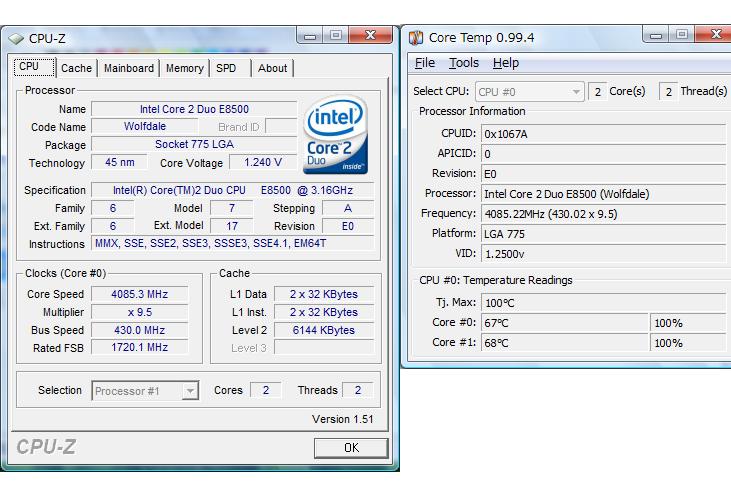The image size is (731, 498).
Task: Click the CPU-Z title bar icon
Action: (x=16, y=39)
